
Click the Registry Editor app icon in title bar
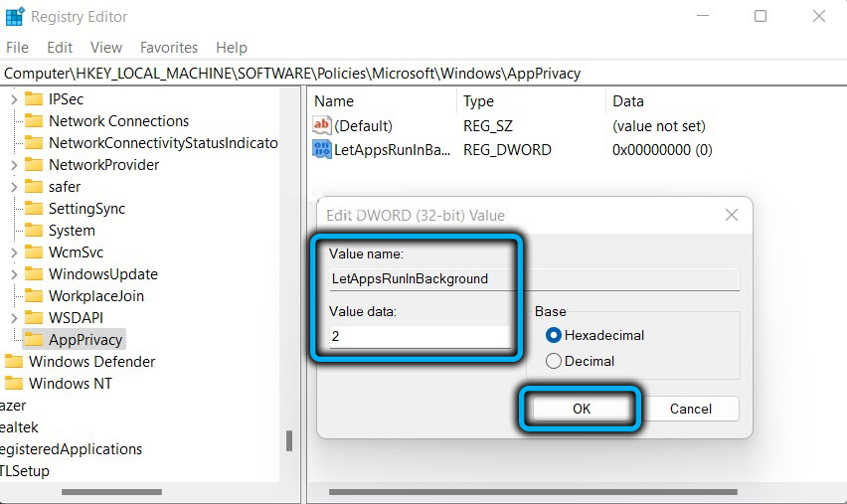pos(16,17)
